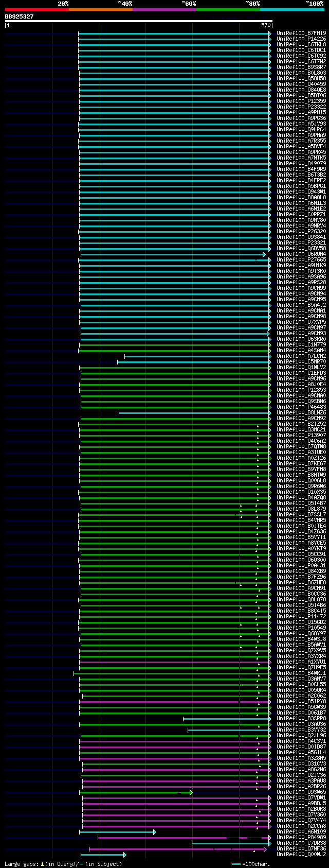Select hit label UniRef100_Q3AUS6
The width and height of the screenshot is (329, 868).
tap(301, 724)
